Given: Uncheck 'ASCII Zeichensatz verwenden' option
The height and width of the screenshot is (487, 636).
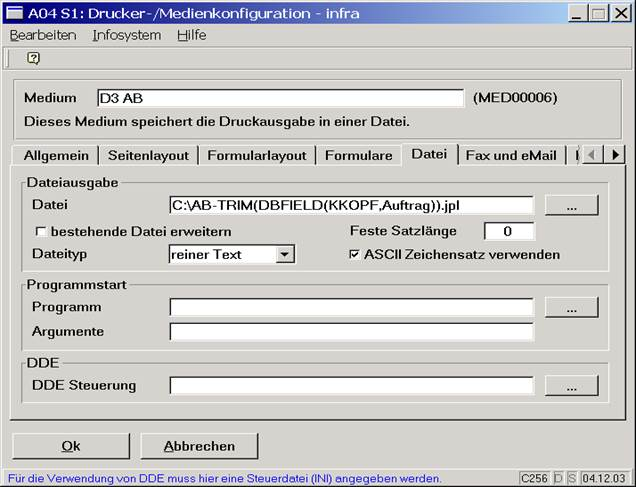Looking at the screenshot, I should (355, 255).
